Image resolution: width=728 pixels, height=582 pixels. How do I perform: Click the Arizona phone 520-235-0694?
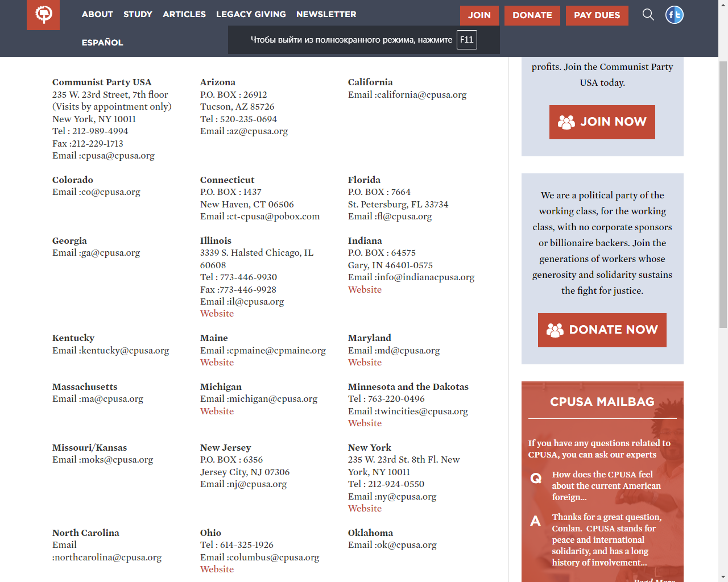click(249, 119)
